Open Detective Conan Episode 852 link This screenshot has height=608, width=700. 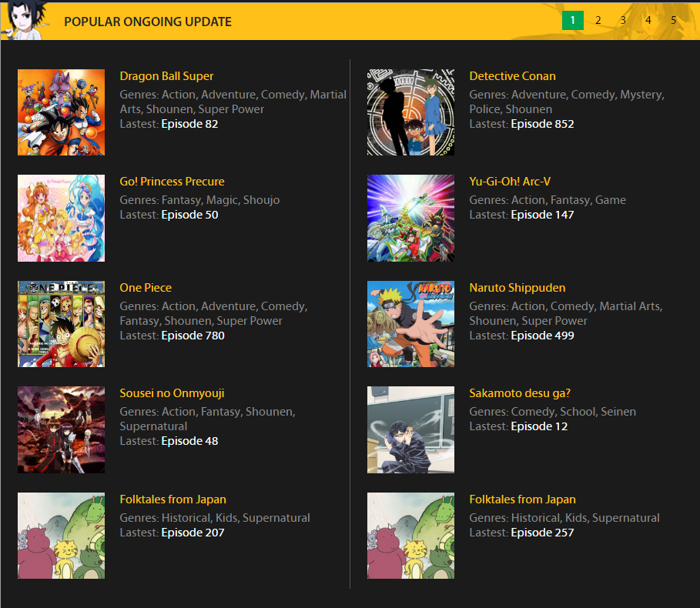click(x=542, y=124)
